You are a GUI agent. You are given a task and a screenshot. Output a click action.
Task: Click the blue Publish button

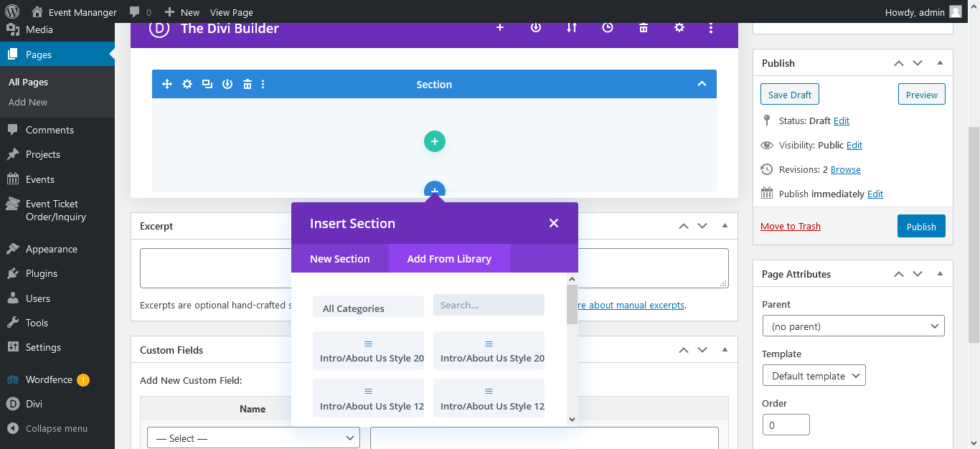[921, 226]
